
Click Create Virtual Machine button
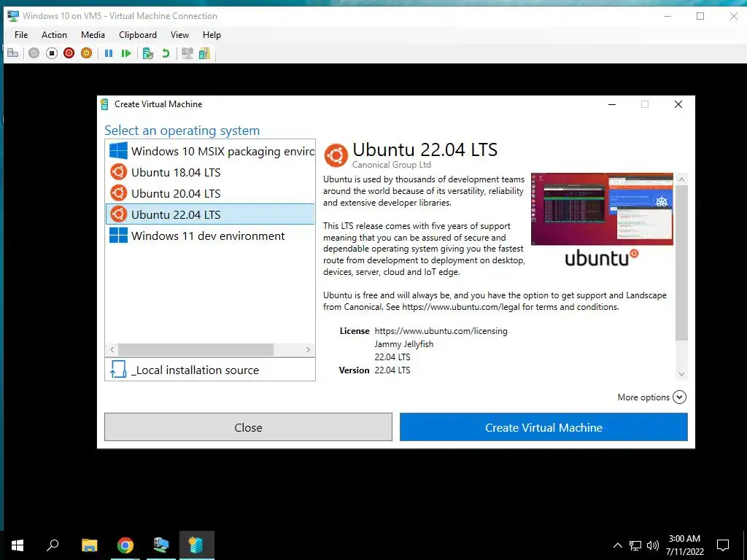543,427
